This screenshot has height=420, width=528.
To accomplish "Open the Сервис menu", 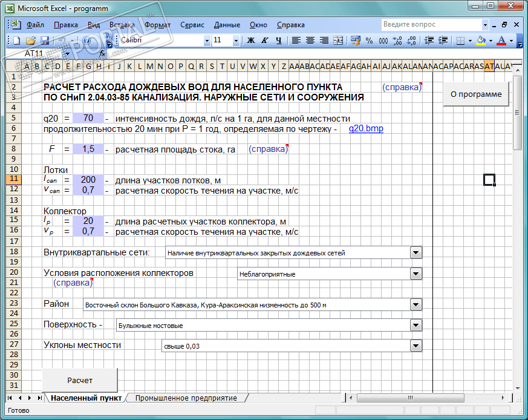I will 192,25.
